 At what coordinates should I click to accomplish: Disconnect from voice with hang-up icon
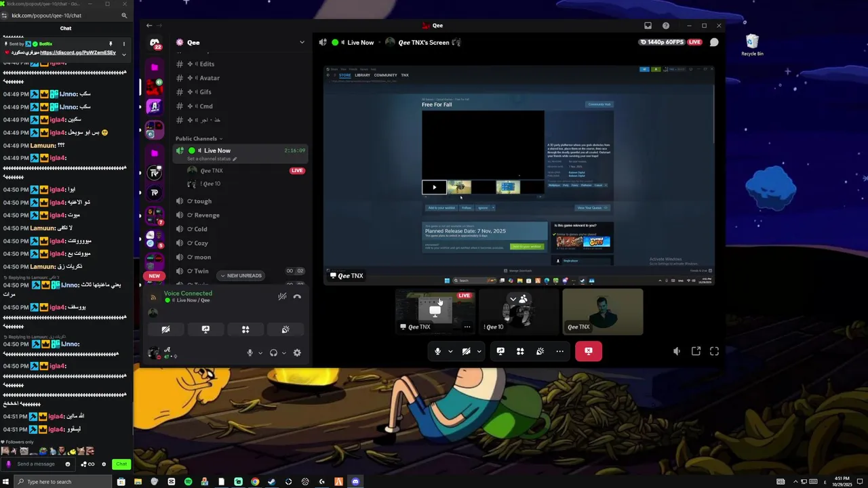coord(297,296)
